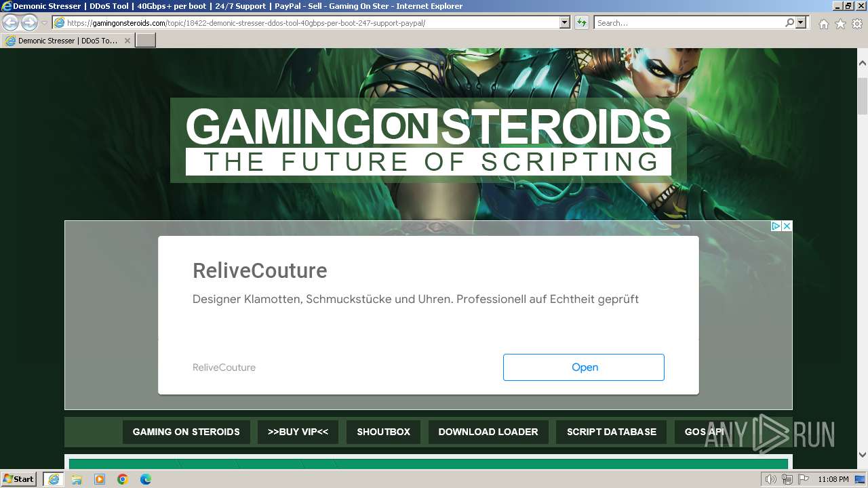Click the magnifier search icon

(x=789, y=23)
